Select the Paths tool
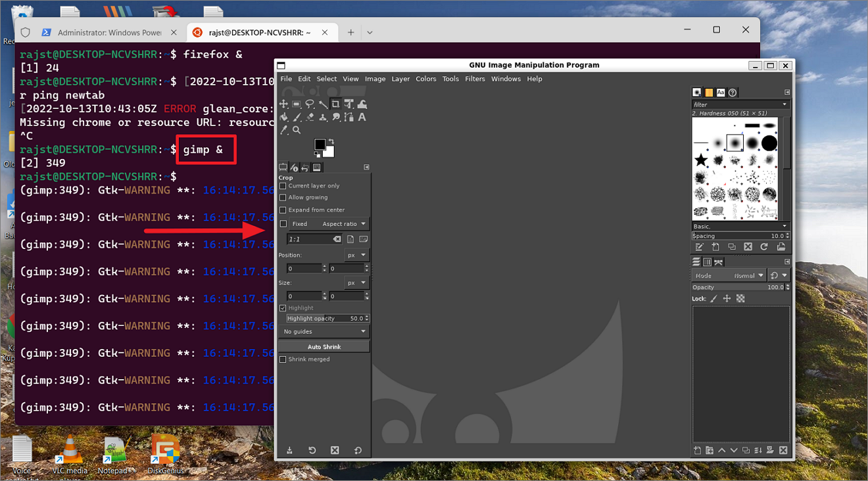868x481 pixels. tap(349, 117)
